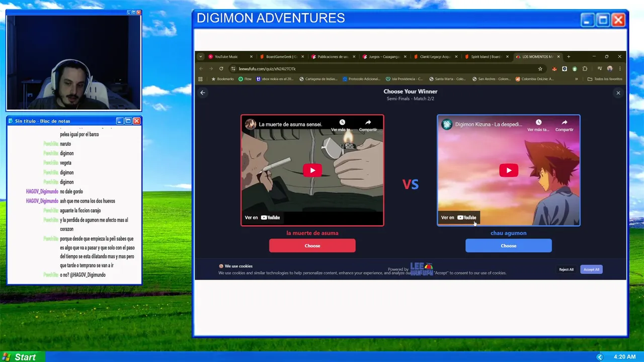The width and height of the screenshot is (644, 362).
Task: Click the quiz back arrow icon
Action: pos(203,93)
